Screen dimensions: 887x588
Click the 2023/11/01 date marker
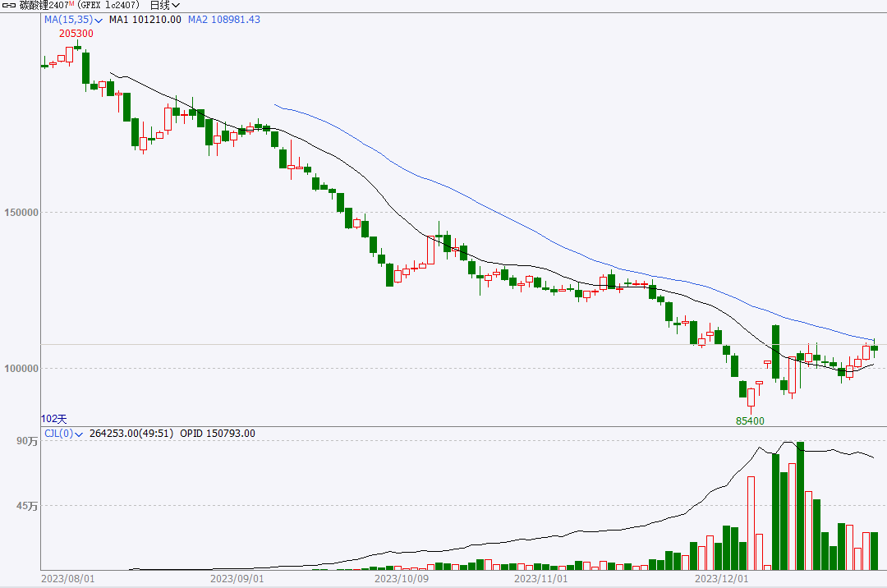coord(540,579)
